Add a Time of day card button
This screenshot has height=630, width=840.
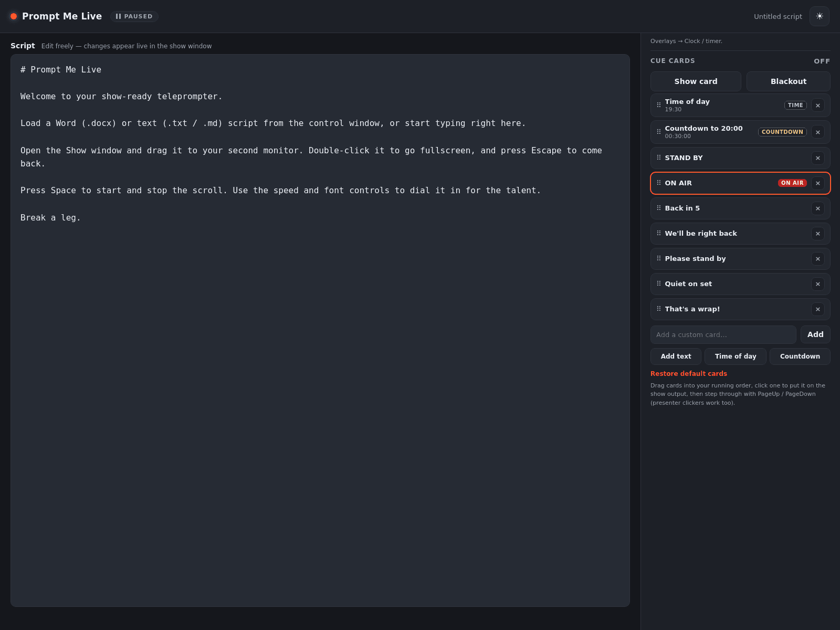click(736, 356)
